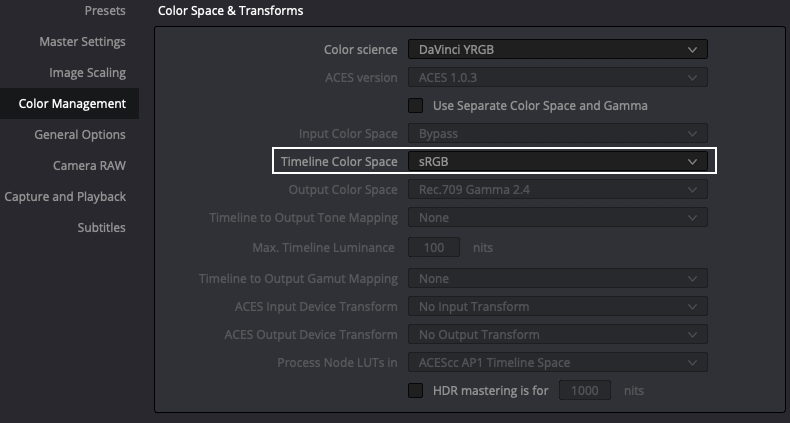Click the Color science chevron arrow
The height and width of the screenshot is (423, 790).
[x=692, y=49]
